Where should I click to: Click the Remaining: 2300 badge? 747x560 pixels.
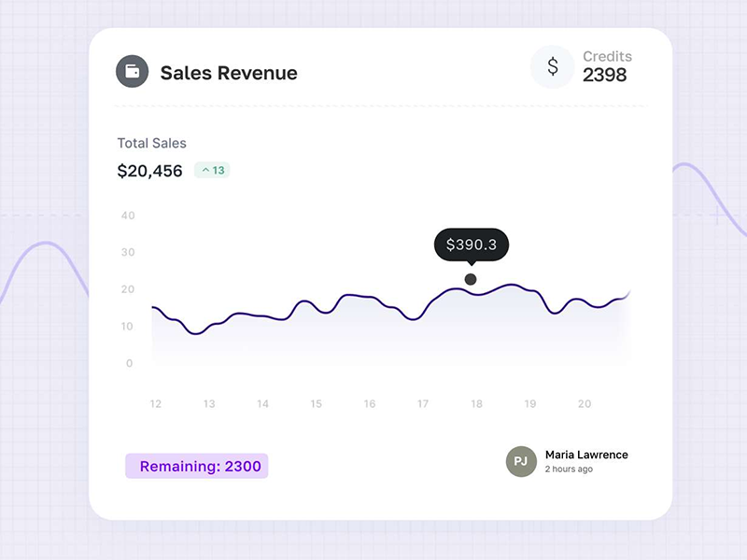pos(197,466)
